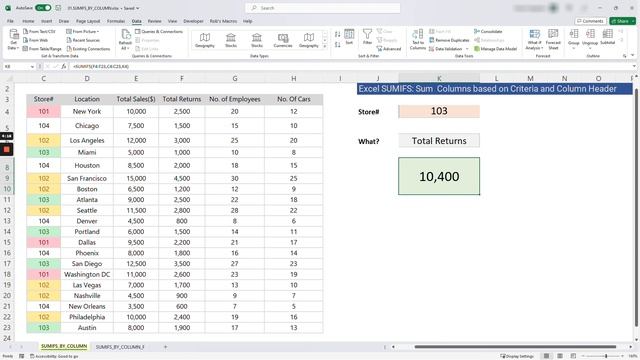Viewport: 640px width, 360px height.
Task: Open the Name Box dropdown
Action: point(32,66)
